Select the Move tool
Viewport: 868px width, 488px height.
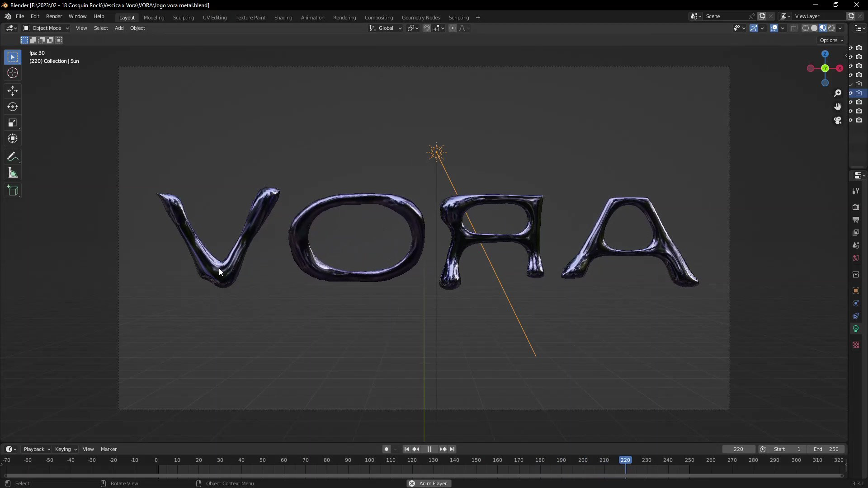click(13, 91)
